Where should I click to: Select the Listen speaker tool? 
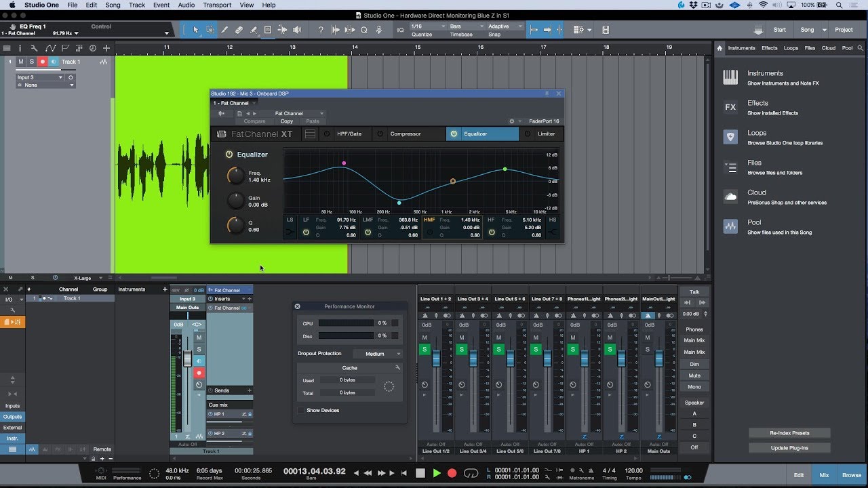tap(296, 30)
